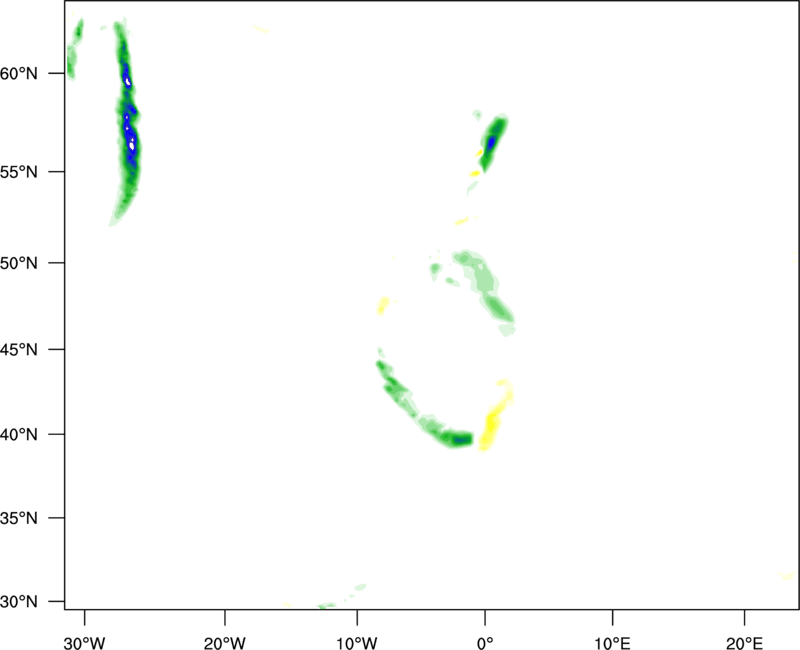Click the 35°N latitude label
This screenshot has width=800, height=650.
click(x=19, y=518)
